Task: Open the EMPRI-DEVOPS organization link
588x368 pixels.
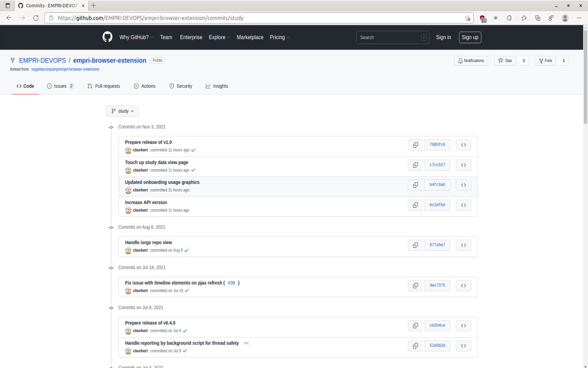Action: pos(42,60)
